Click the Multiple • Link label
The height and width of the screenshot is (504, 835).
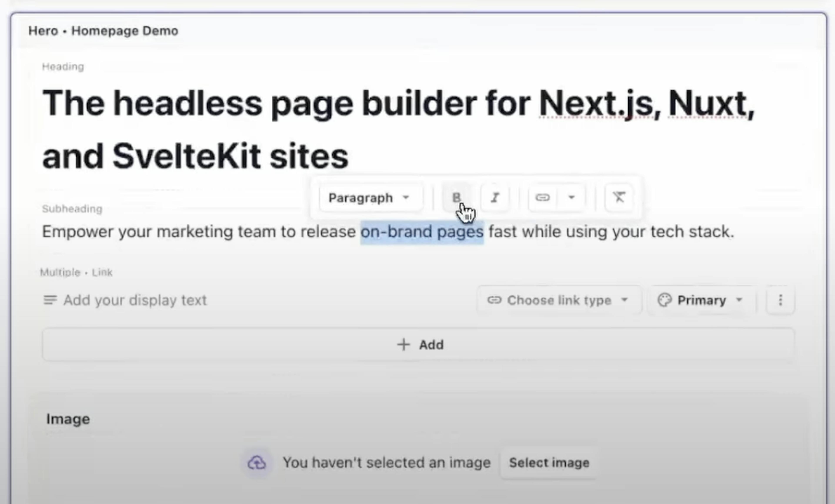click(76, 272)
